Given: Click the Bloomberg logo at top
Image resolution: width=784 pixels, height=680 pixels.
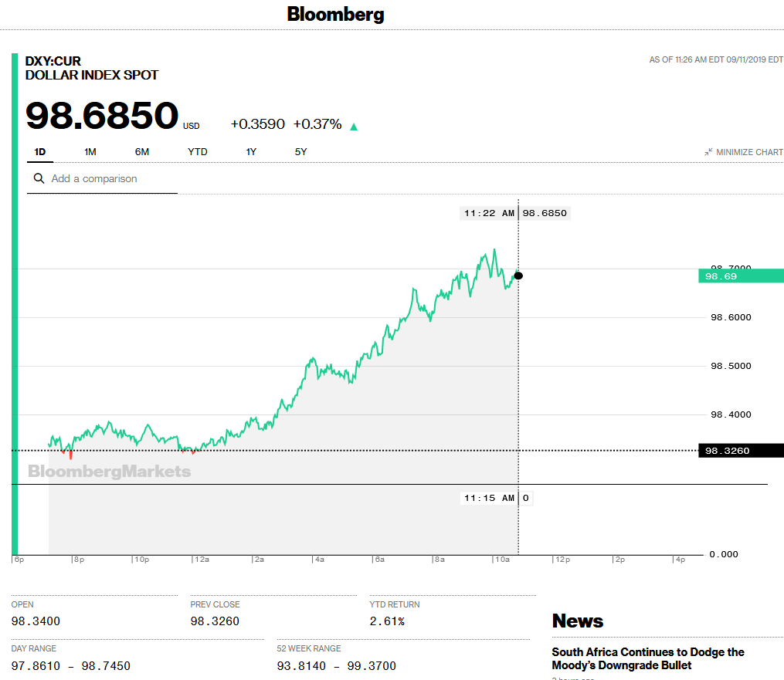Looking at the screenshot, I should [335, 14].
